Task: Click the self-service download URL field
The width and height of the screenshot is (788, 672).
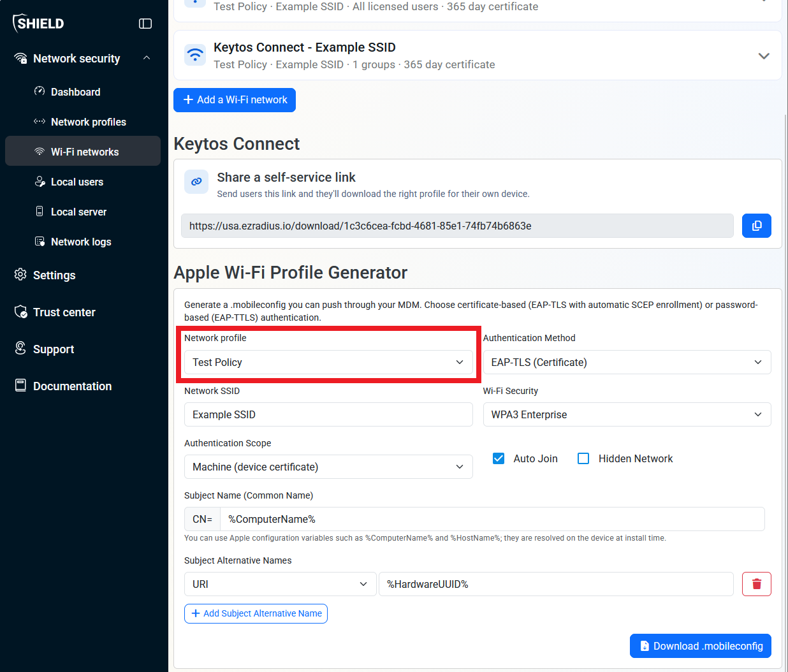Action: pos(457,226)
